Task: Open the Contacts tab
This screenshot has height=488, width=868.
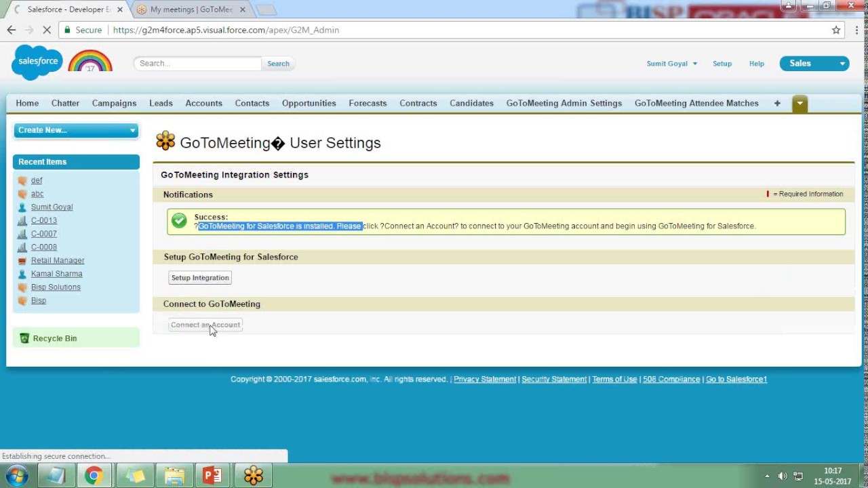Action: tap(252, 103)
